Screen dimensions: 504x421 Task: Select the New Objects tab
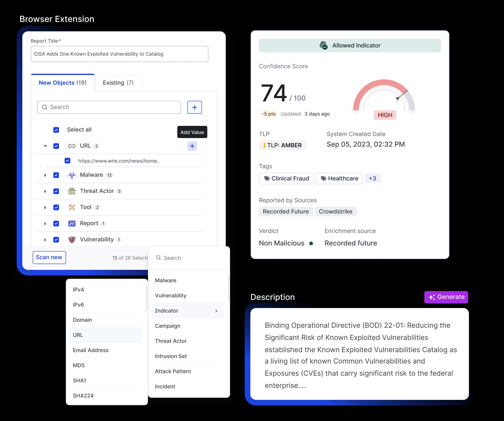[x=63, y=83]
